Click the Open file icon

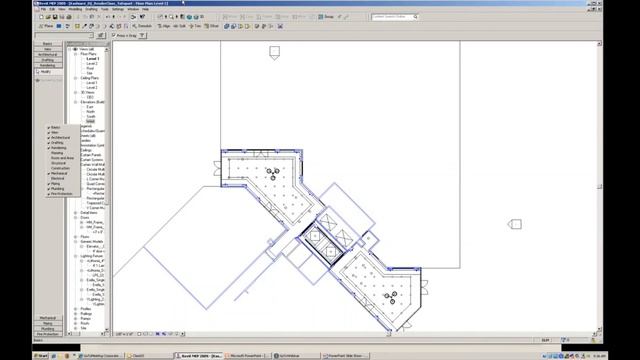click(48, 17)
